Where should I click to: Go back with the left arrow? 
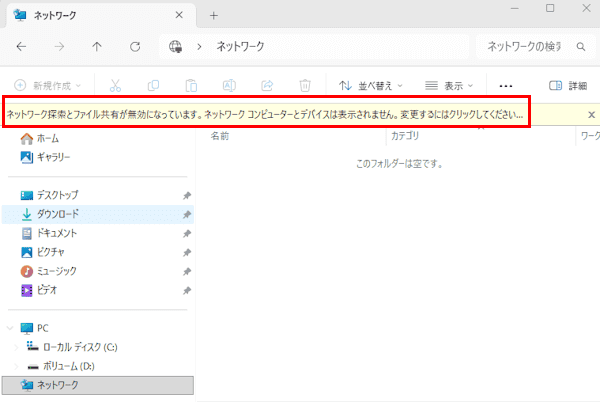click(21, 47)
